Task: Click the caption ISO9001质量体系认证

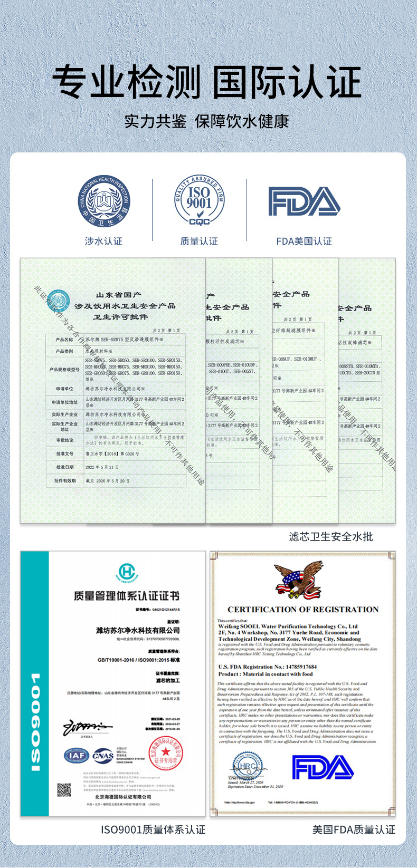Action: (153, 830)
